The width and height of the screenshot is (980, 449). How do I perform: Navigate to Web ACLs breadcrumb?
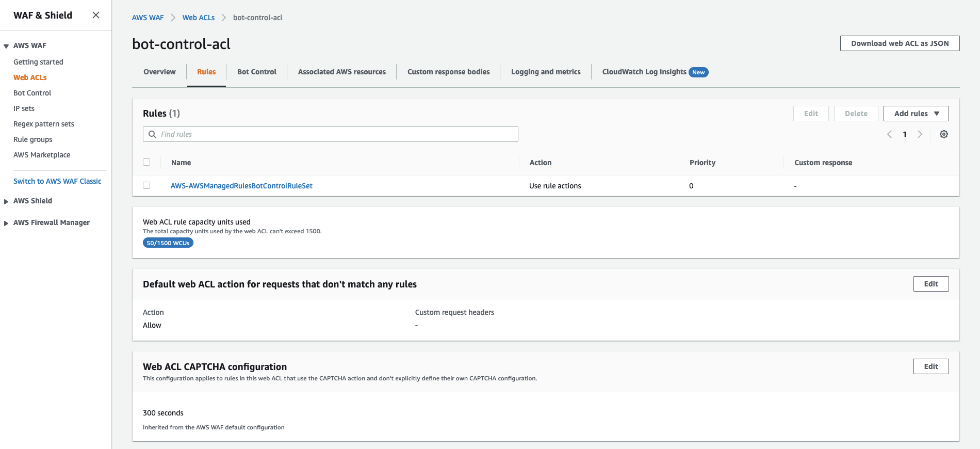pos(199,18)
